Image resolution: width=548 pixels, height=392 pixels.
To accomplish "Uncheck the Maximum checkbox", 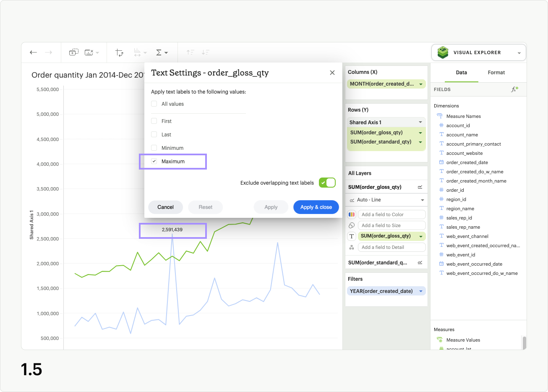I will 154,162.
